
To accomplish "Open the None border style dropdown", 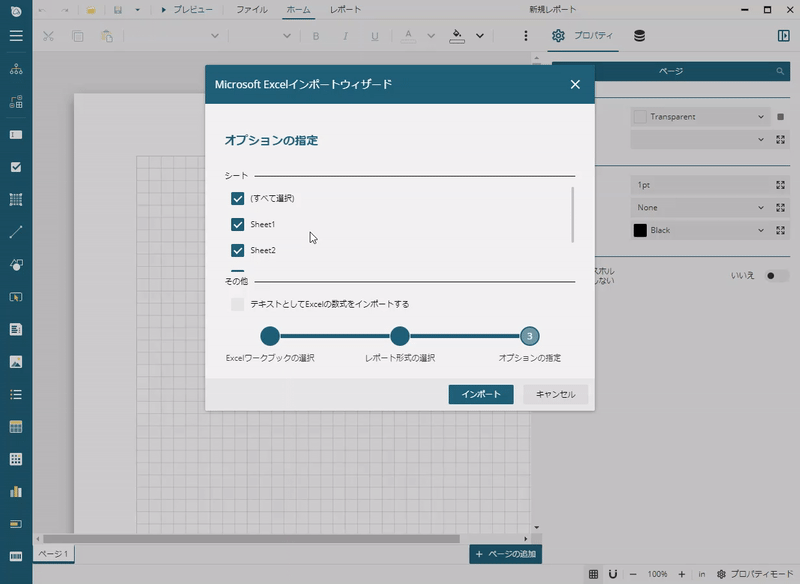I will click(761, 208).
